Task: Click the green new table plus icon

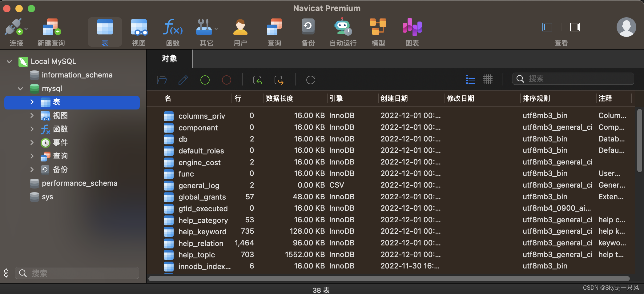Action: 205,80
